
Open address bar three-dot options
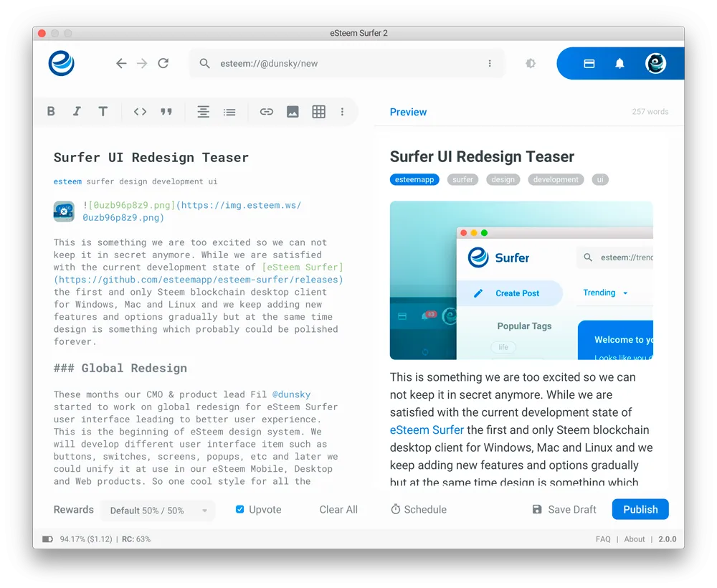[x=490, y=64]
